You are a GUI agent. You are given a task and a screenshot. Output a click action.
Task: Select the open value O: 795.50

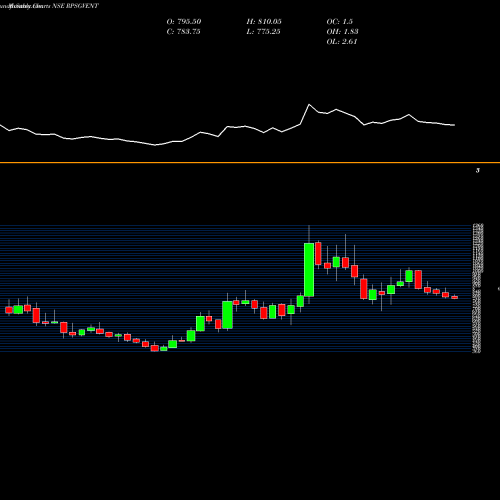pos(184,22)
